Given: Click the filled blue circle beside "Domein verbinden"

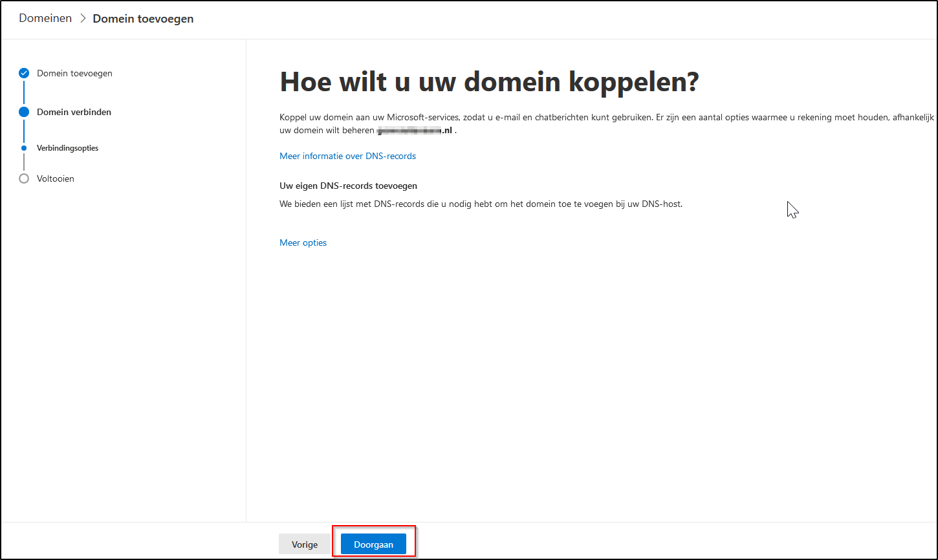Looking at the screenshot, I should click(24, 111).
